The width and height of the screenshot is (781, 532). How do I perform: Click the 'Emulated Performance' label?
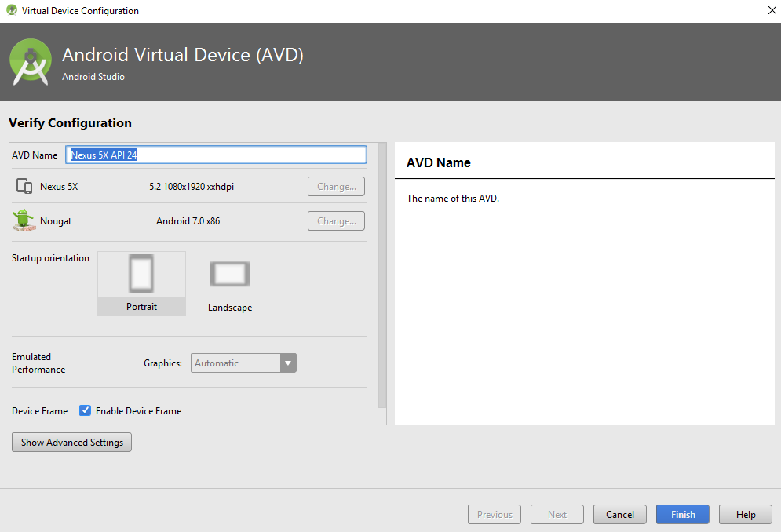coord(38,363)
